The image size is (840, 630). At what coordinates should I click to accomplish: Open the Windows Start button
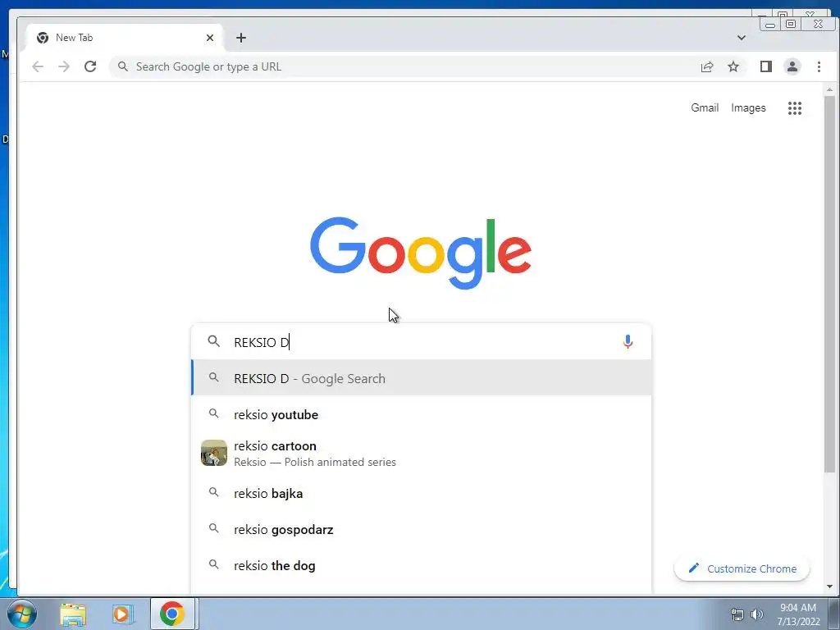22,614
